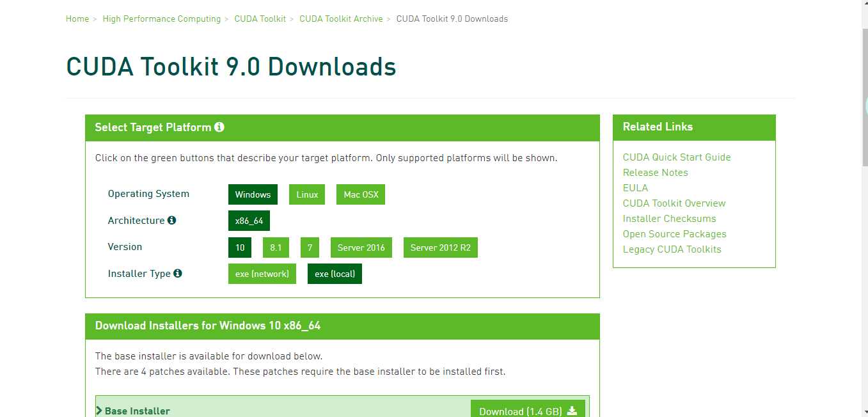Open the Open Source Packages link
This screenshot has width=868, height=417.
675,234
